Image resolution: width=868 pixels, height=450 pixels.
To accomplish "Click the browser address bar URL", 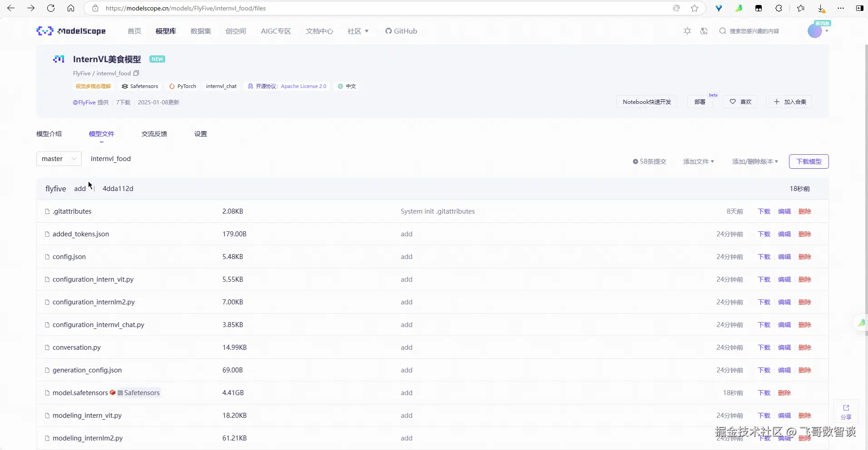I will click(x=186, y=8).
